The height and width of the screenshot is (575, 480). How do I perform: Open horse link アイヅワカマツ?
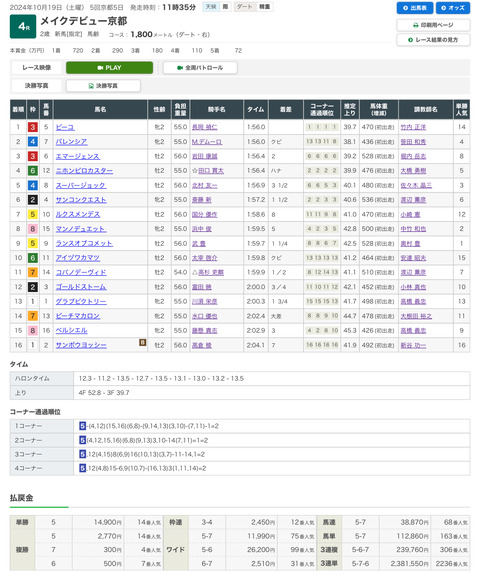click(78, 258)
